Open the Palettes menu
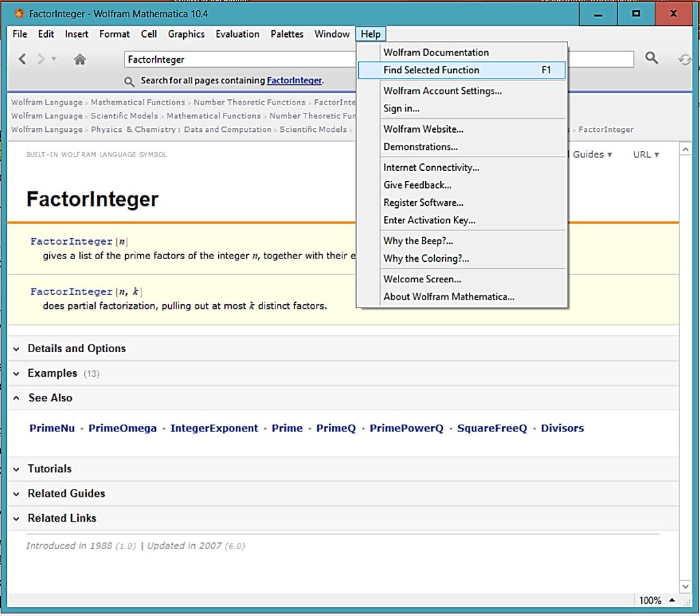This screenshot has height=616, width=700. click(287, 34)
